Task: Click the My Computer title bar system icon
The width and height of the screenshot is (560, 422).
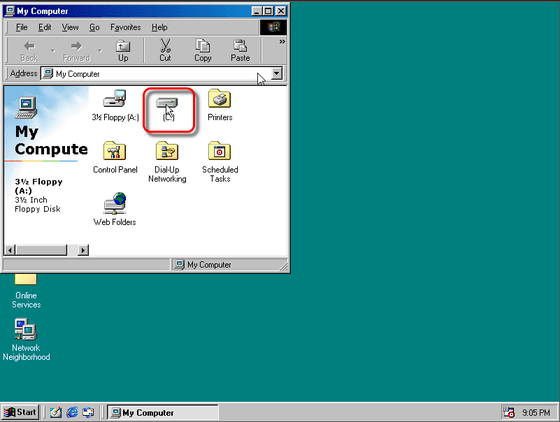Action: point(10,11)
